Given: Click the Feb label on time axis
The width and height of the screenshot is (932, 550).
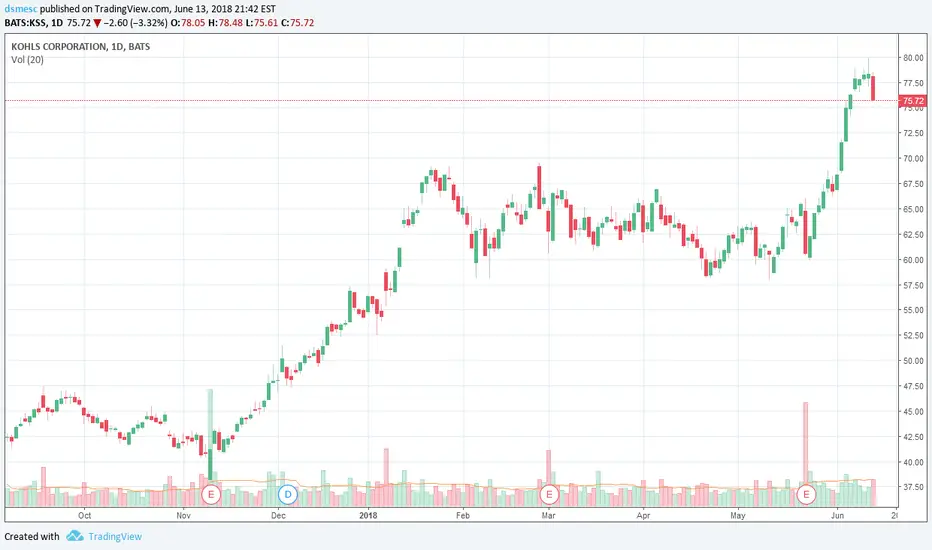Looking at the screenshot, I should tap(463, 516).
